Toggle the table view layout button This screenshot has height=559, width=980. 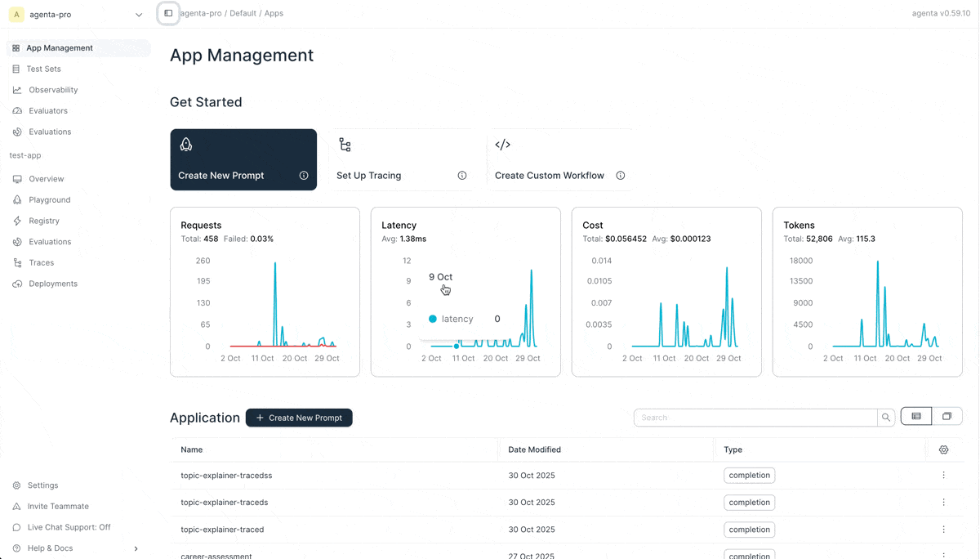tap(915, 416)
